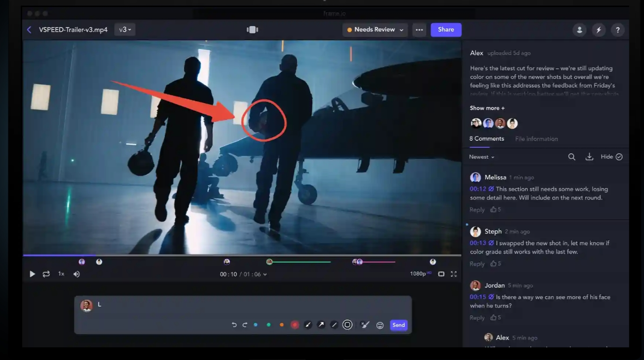Open the 1080p quality selector
The image size is (644, 360).
tap(421, 274)
